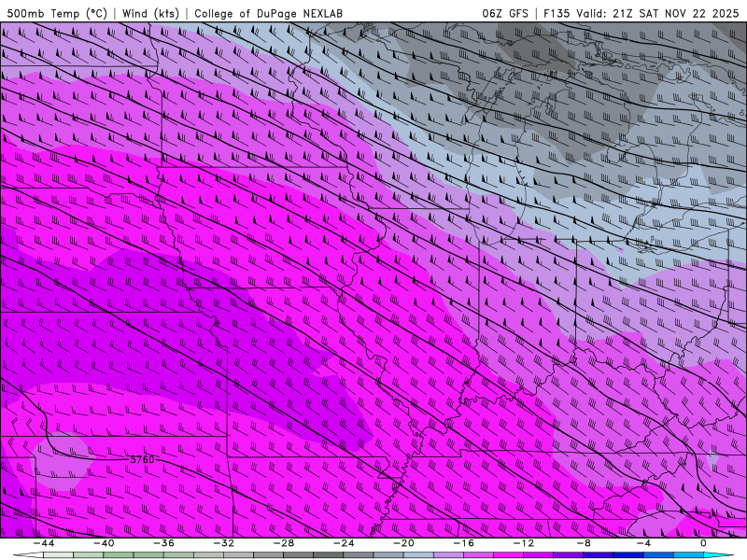Viewport: 747px width, 560px height.
Task: Click the "College of DuPage NEXLAB" credit text
Action: tap(268, 13)
